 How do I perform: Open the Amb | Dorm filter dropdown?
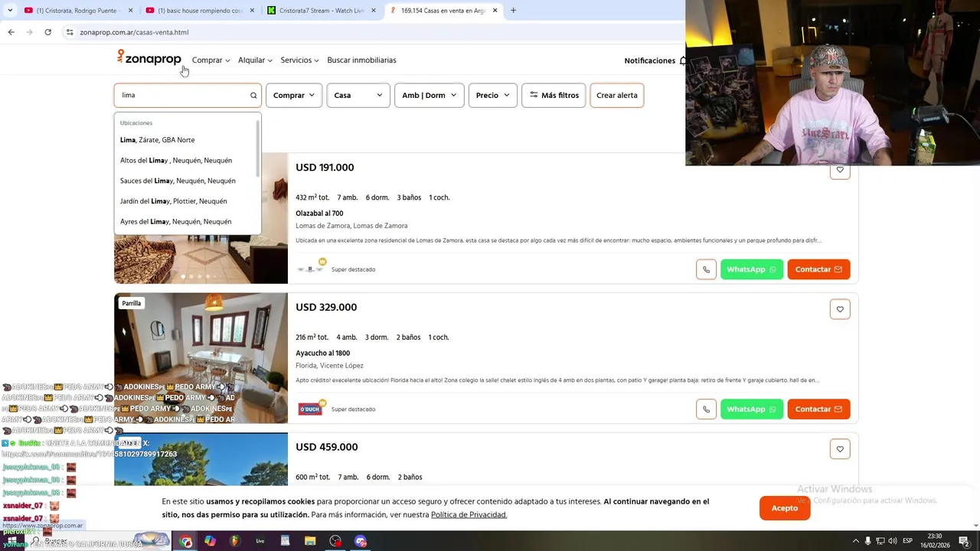tap(429, 95)
